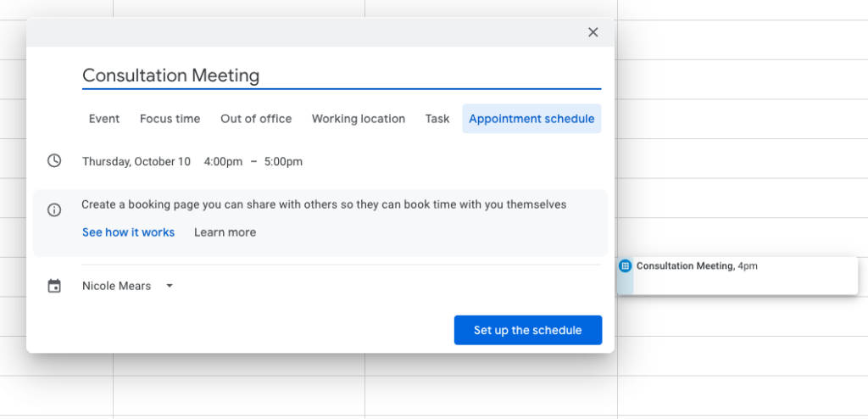Click the clock icon beside the date

click(x=54, y=161)
